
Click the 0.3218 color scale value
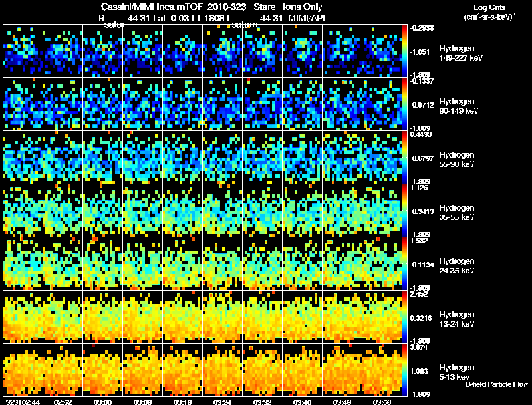coord(421,318)
